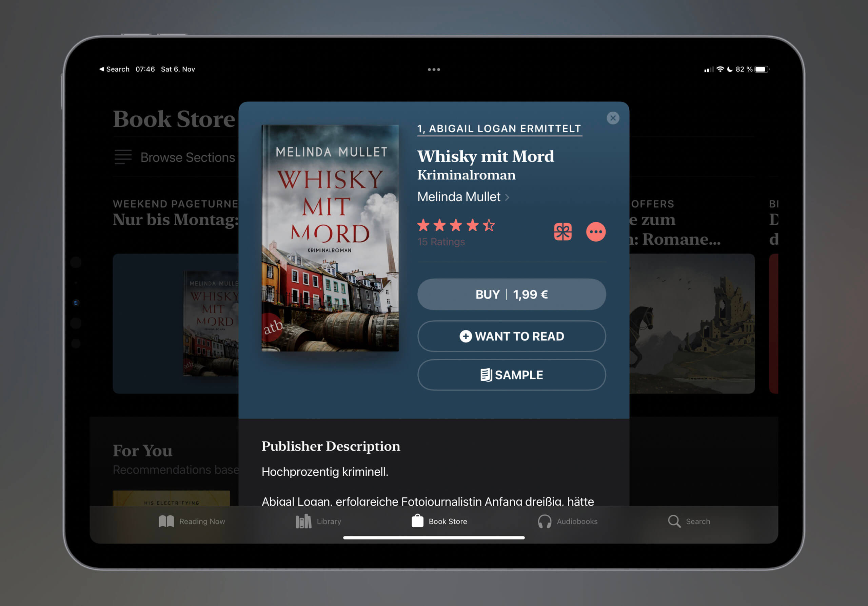The image size is (868, 606).
Task: Tap the 'Kriminalroman' subtitle text
Action: pyautogui.click(x=466, y=175)
